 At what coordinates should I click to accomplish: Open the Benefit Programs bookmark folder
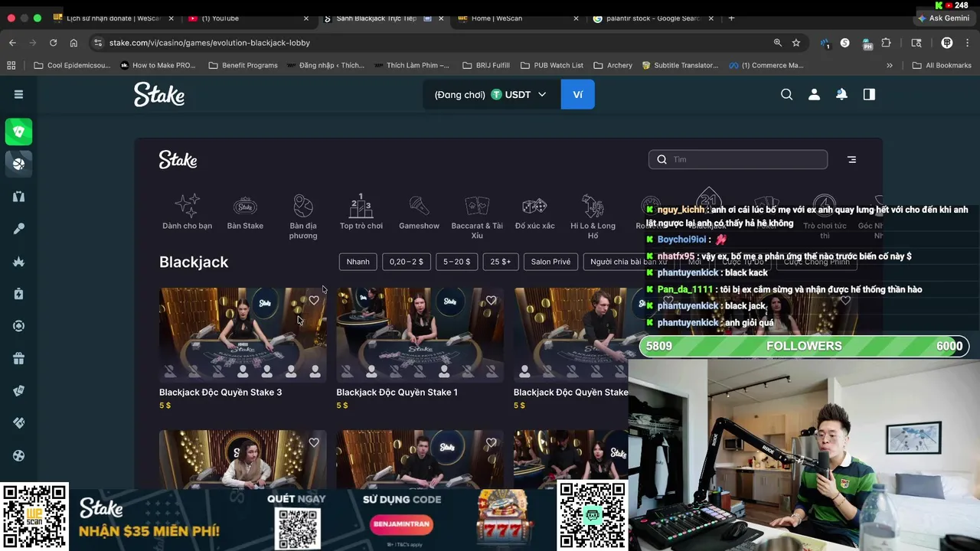pos(243,65)
